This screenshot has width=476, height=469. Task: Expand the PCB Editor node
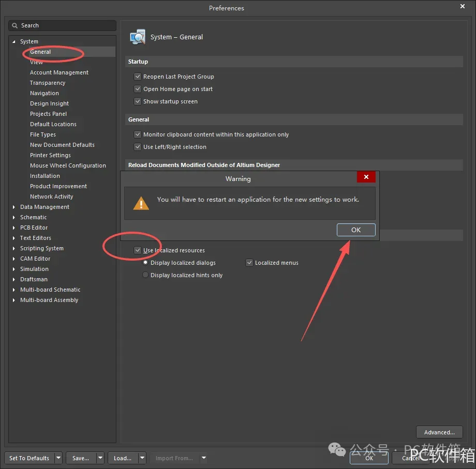coord(13,228)
